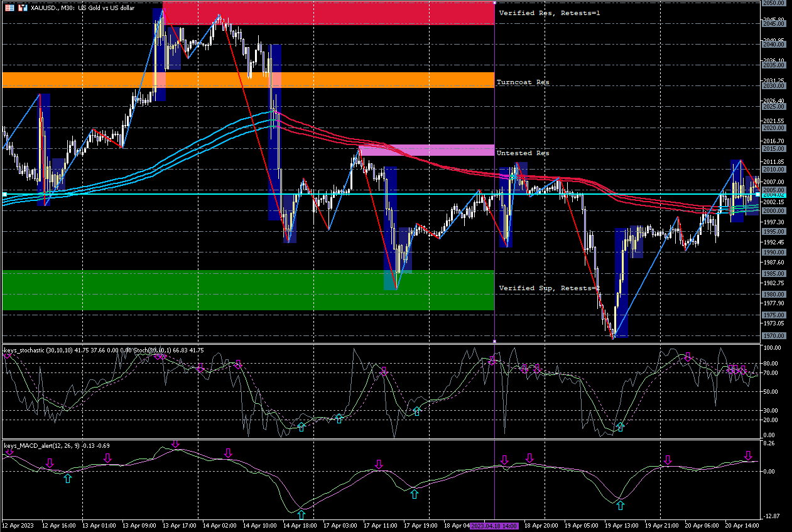Click the green Verified Support zone rectangle

pos(248,290)
